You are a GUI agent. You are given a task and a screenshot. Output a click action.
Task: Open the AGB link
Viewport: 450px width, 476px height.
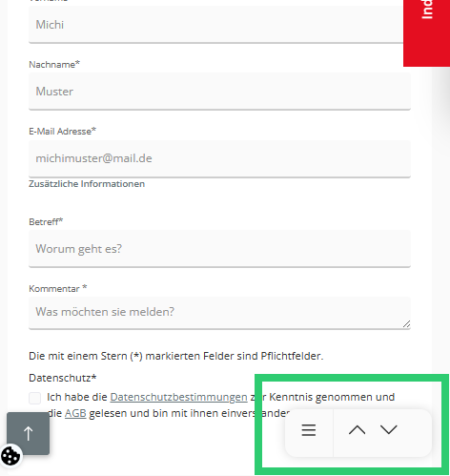click(x=75, y=413)
